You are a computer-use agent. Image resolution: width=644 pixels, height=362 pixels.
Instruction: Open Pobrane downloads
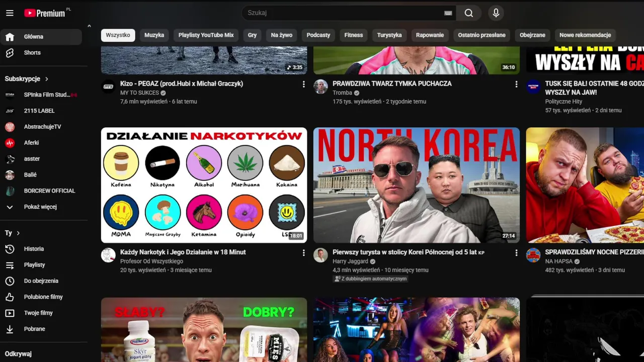41,329
